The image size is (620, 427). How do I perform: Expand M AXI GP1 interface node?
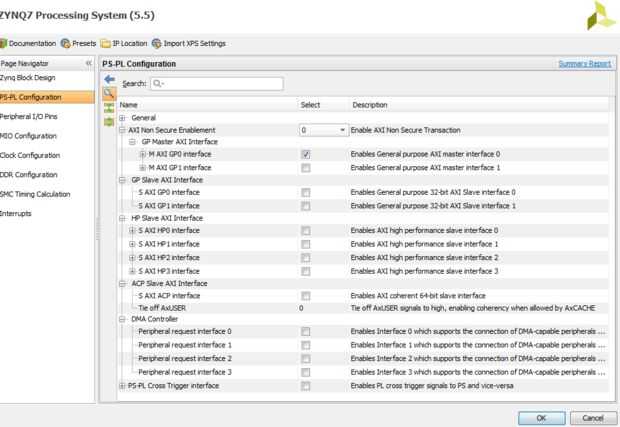(x=143, y=168)
